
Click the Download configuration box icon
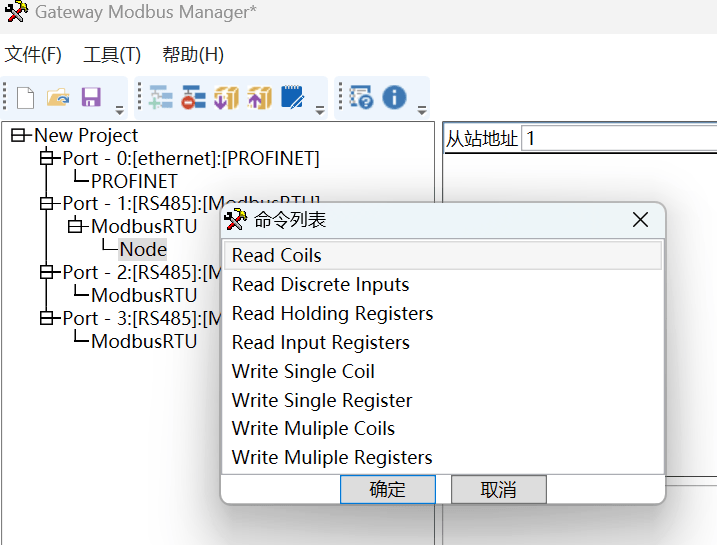click(x=226, y=97)
